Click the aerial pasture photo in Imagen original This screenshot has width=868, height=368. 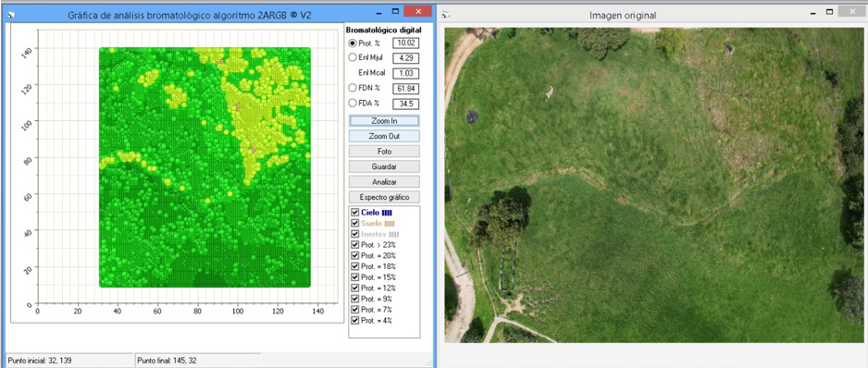pyautogui.click(x=653, y=185)
